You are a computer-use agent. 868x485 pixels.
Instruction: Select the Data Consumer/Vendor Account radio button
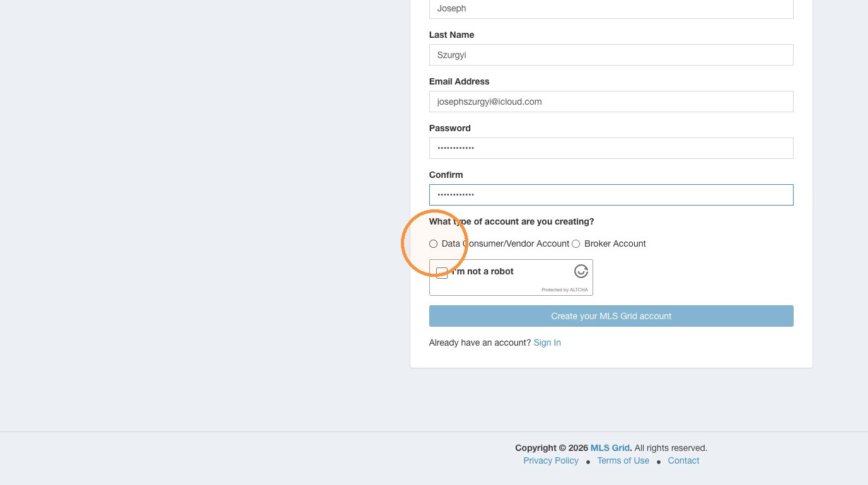point(433,244)
